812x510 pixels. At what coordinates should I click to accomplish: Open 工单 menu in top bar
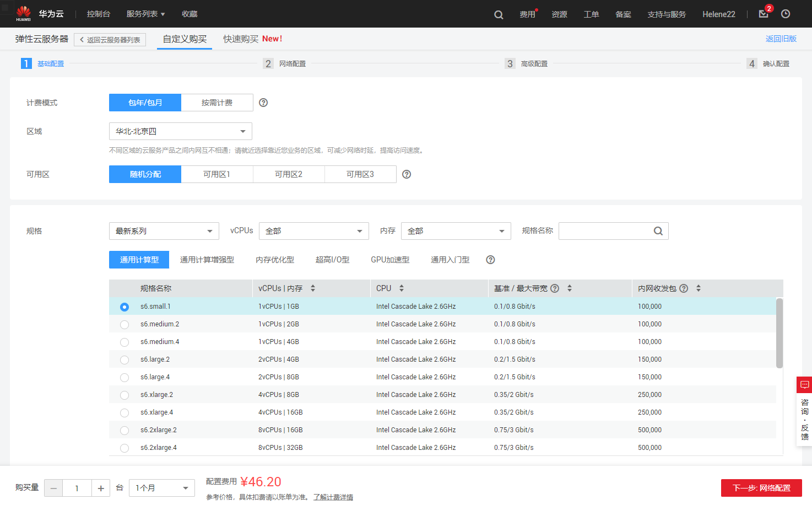(x=592, y=14)
